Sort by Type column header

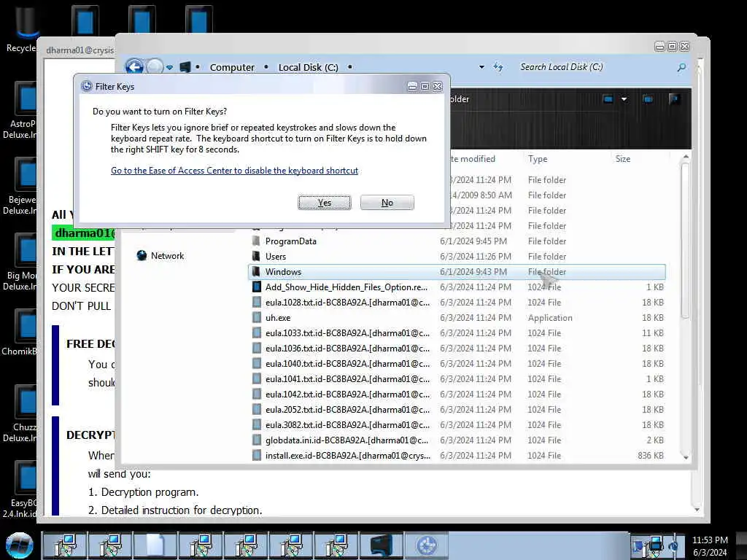coord(538,158)
